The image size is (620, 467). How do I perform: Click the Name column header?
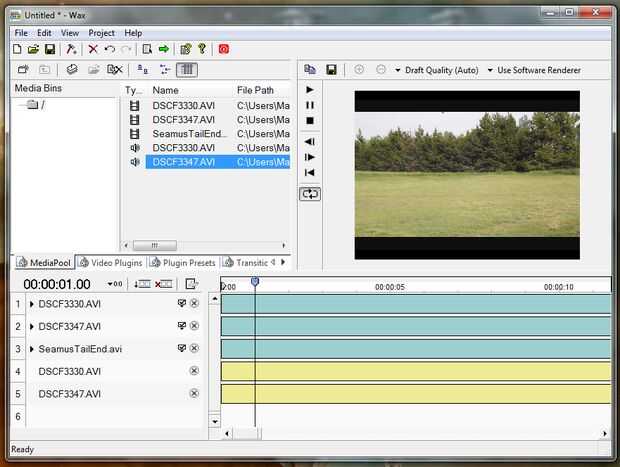(x=165, y=91)
